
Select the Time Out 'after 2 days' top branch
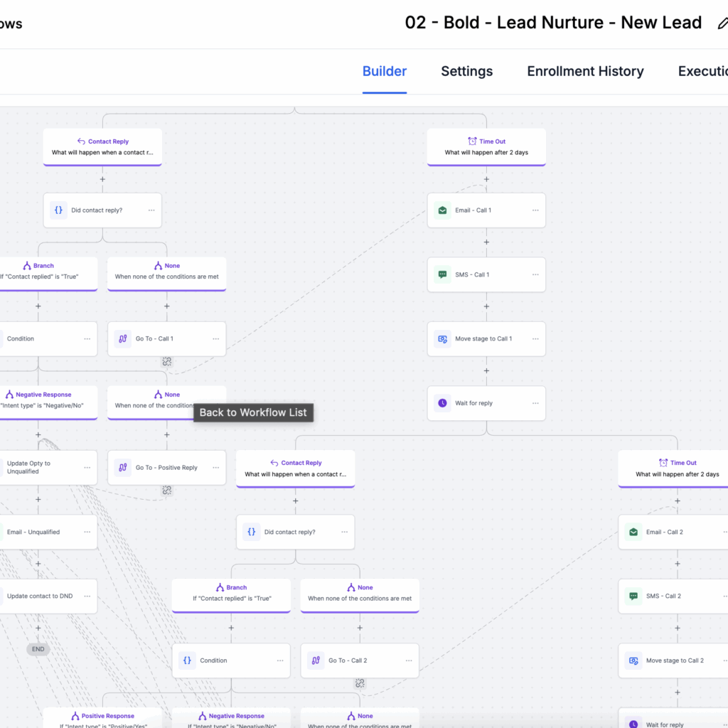point(486,146)
